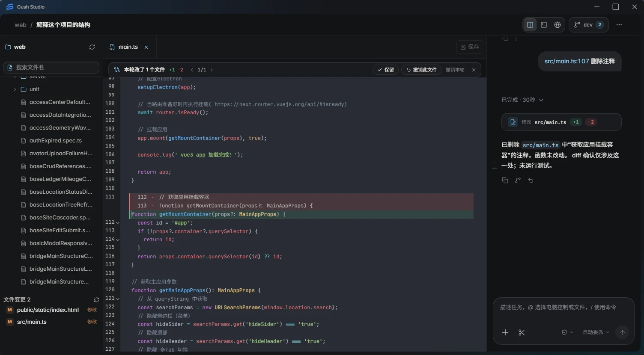
Task: Click the 保存 save button
Action: click(x=470, y=47)
